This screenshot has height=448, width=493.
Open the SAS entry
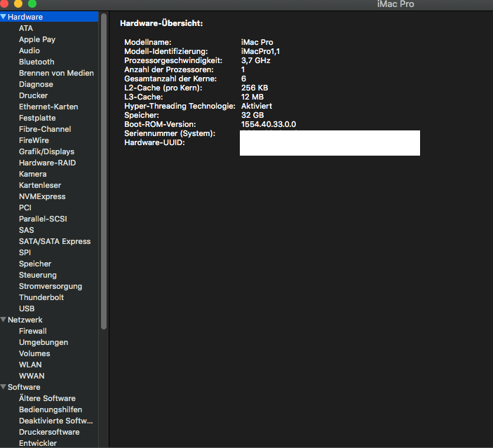(27, 230)
